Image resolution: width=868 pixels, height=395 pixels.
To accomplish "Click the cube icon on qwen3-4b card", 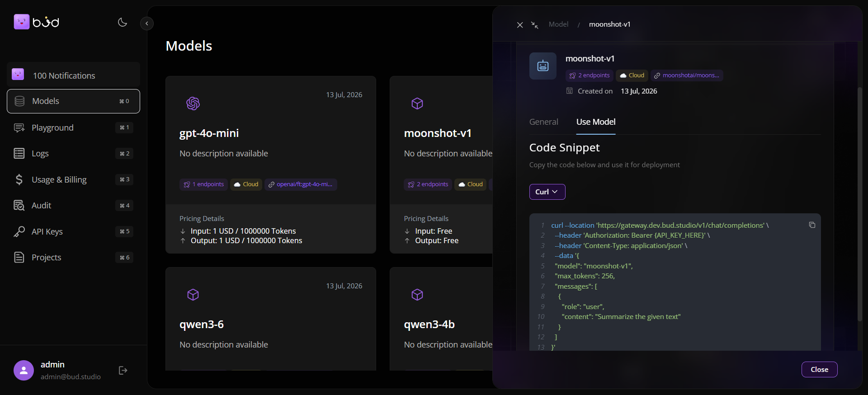I will [x=417, y=295].
